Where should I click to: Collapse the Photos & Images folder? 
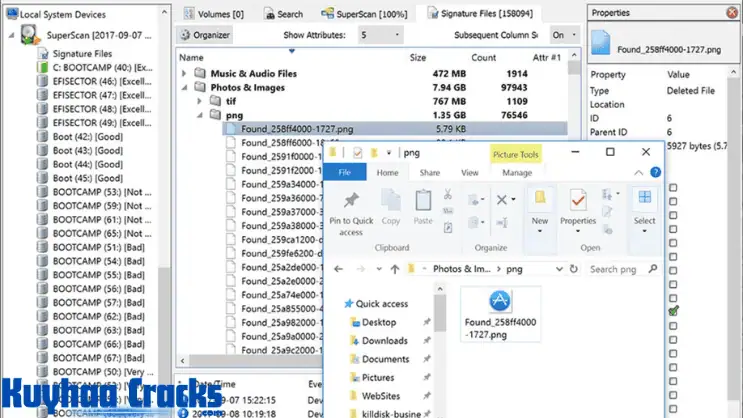[184, 87]
